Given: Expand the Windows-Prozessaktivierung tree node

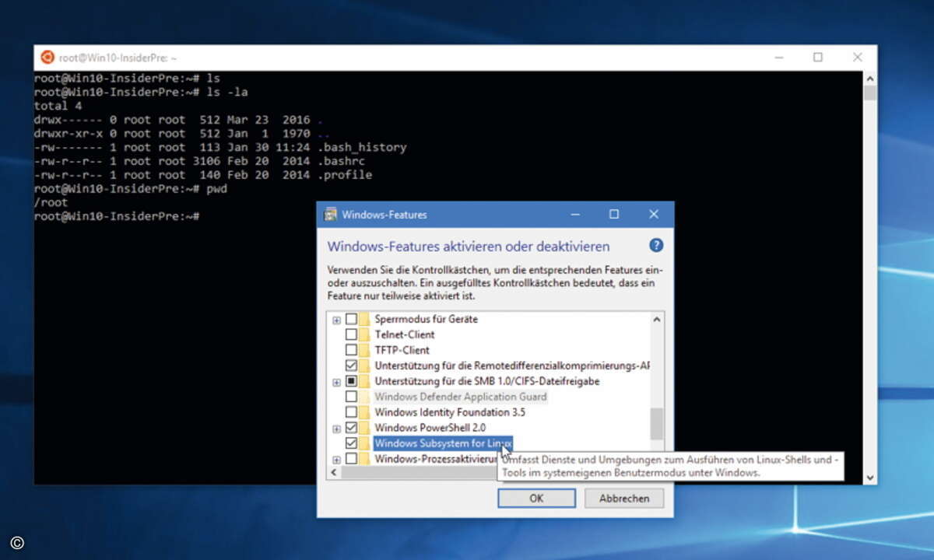Looking at the screenshot, I should tap(336, 460).
